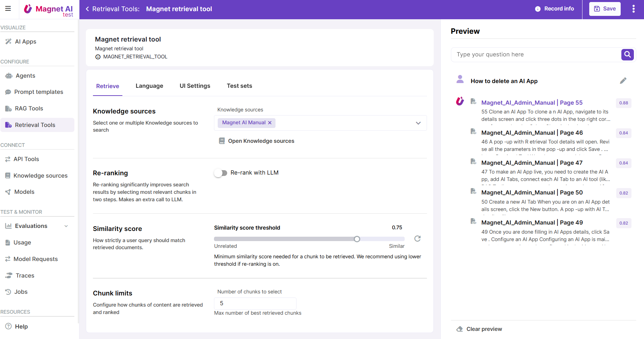644x339 pixels.
Task: Enable the Re-rank with LLM toggle
Action: pos(220,173)
